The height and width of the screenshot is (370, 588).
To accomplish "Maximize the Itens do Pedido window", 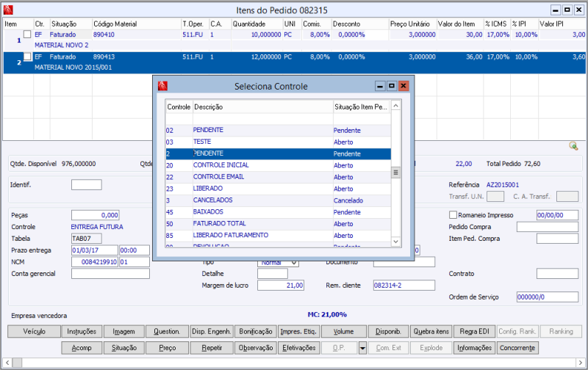I will 567,10.
